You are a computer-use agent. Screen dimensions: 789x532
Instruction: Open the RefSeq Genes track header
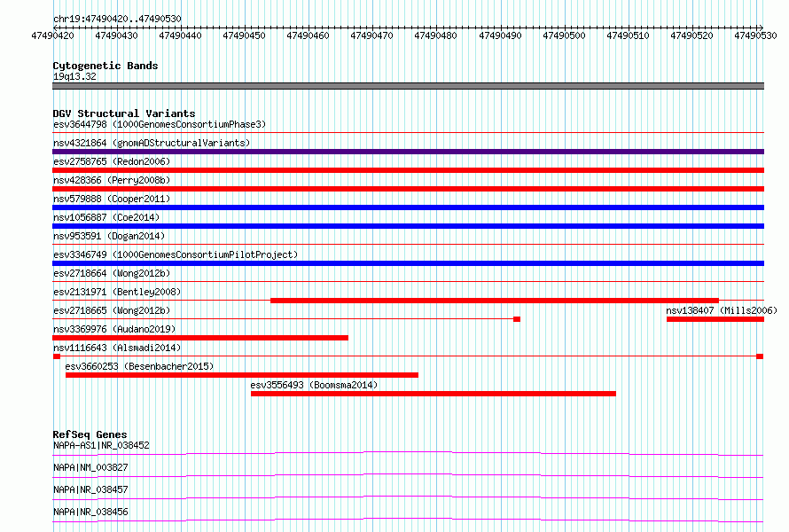[x=90, y=434]
